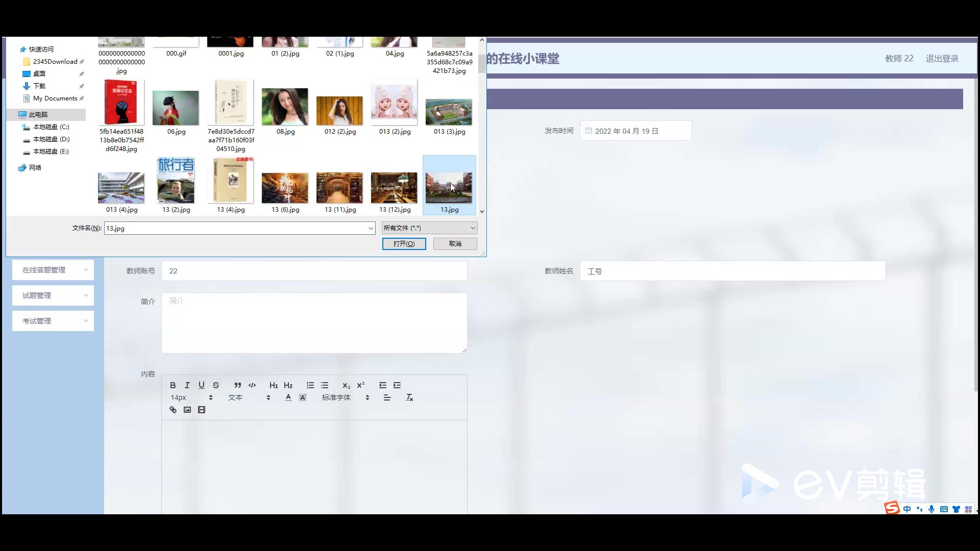Screen dimensions: 980x551
Task: Toggle italic formatting in the editor
Action: click(187, 385)
